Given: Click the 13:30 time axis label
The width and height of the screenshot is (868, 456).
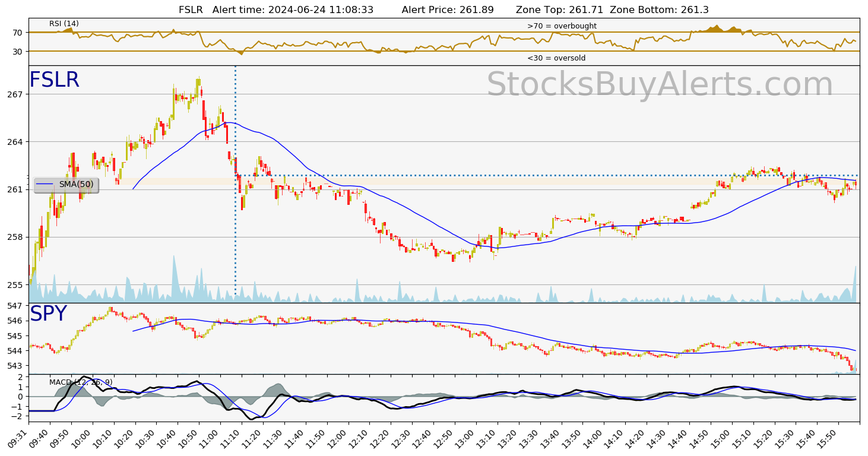Looking at the screenshot, I should click(x=530, y=438).
